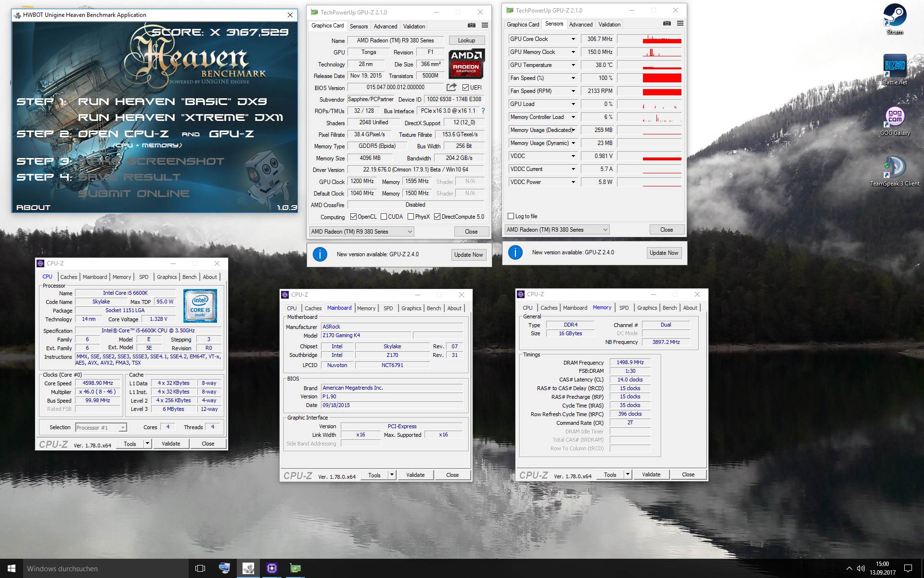
Task: Click the Bus Interface question mark icon
Action: pyautogui.click(x=483, y=111)
